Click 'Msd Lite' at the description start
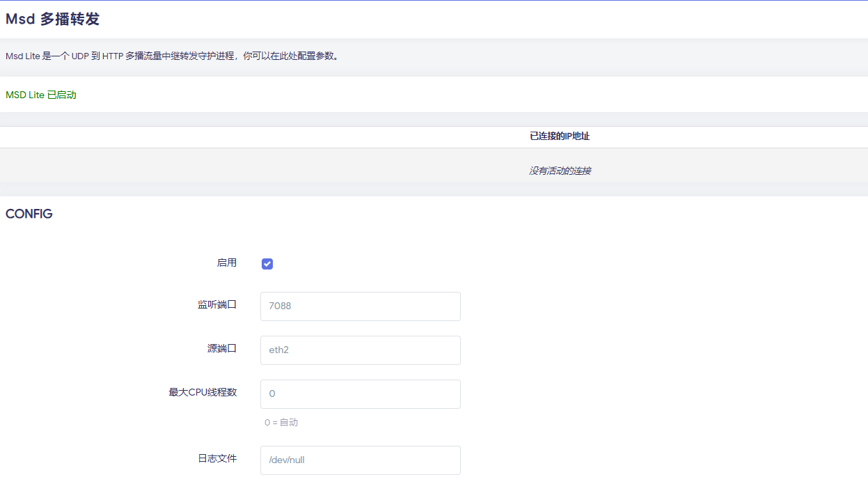The image size is (868, 491). (22, 56)
